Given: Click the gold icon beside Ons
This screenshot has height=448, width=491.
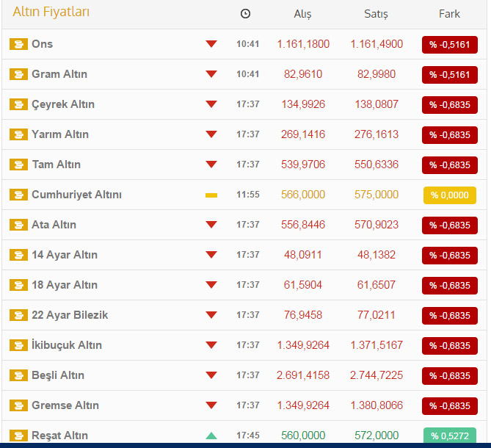Looking at the screenshot, I should tap(18, 44).
